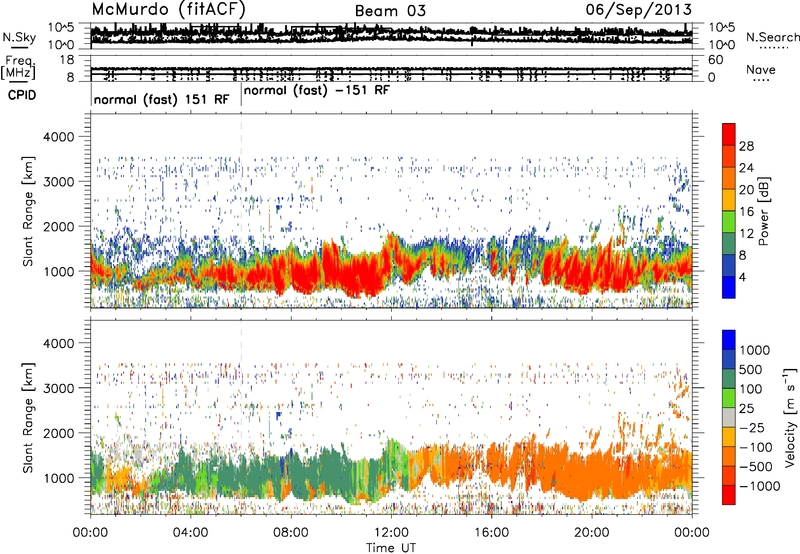Click the left '10^5' noise axis tick
800x554 pixels.
tap(61, 27)
